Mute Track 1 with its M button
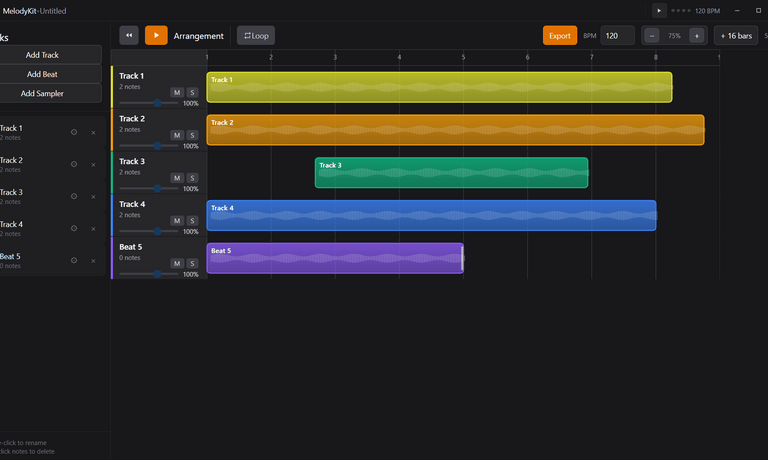Image resolution: width=768 pixels, height=460 pixels. pos(177,92)
